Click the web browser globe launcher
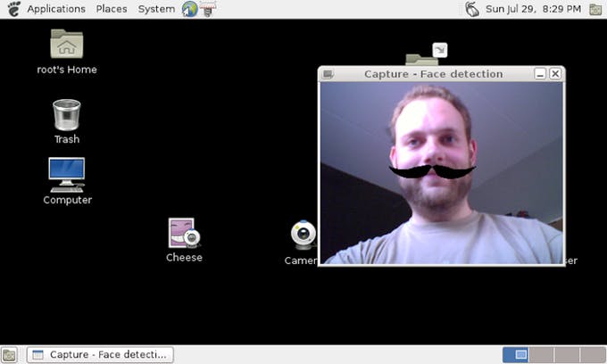 pos(189,9)
